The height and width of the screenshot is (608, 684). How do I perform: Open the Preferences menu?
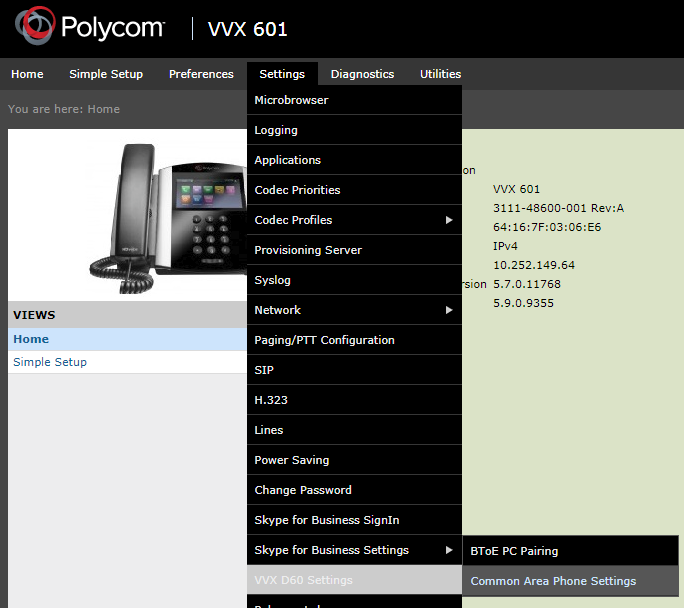201,74
